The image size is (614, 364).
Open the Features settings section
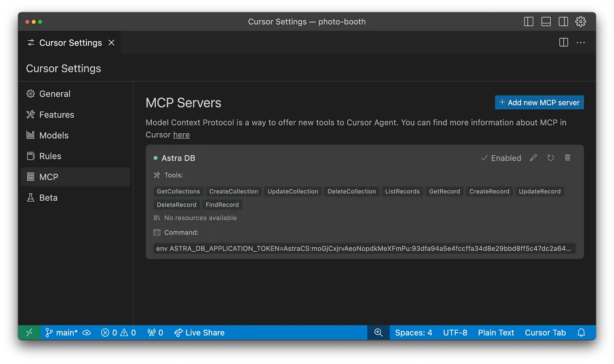coord(56,115)
